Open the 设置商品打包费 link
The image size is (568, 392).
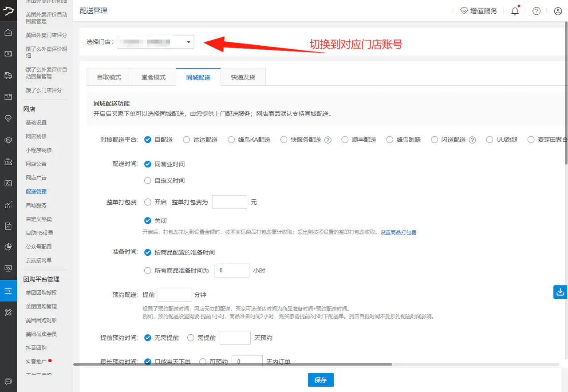pyautogui.click(x=398, y=232)
